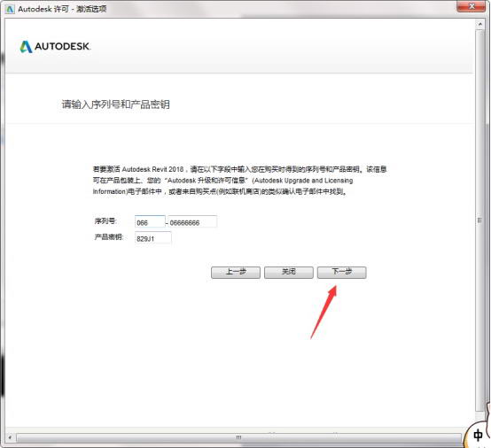The width and height of the screenshot is (491, 448).
Task: Click the horizontal scrollbar left arrow
Action: 10,437
